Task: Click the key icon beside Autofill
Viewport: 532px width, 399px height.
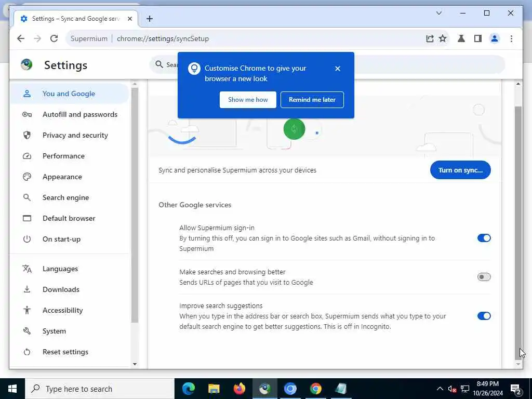Action: (27, 114)
